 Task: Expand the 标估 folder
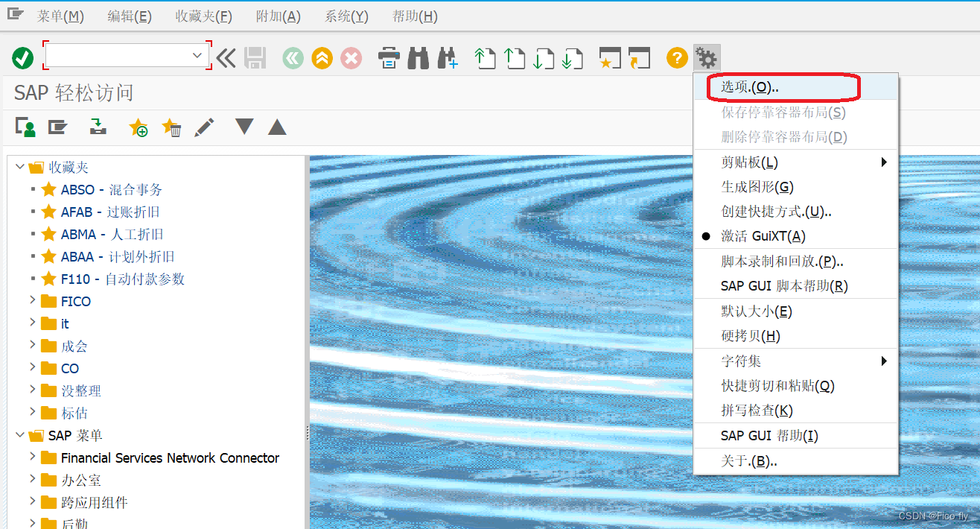(32, 412)
